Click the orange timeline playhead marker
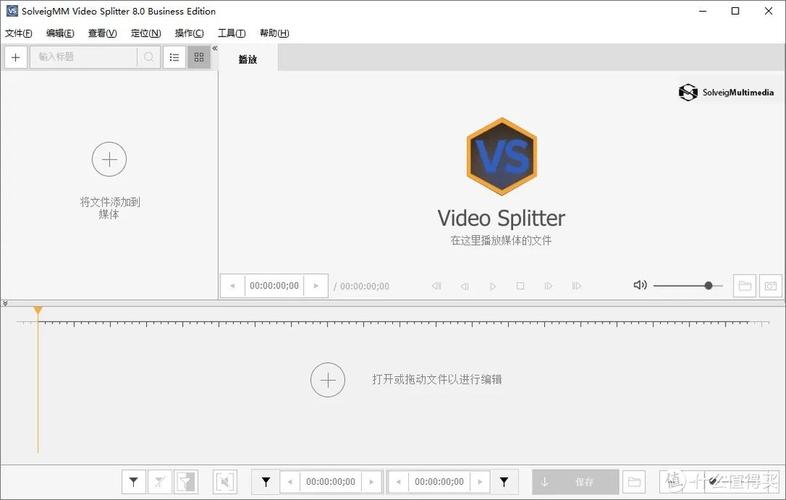The width and height of the screenshot is (786, 500). [38, 311]
